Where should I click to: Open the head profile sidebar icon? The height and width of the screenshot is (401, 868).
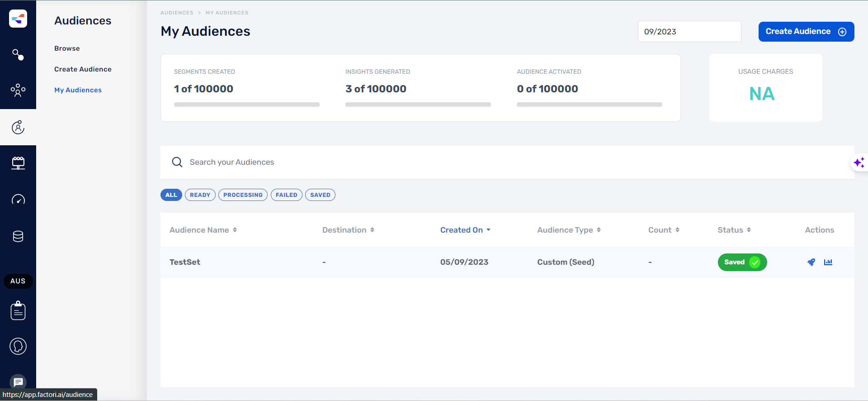click(18, 346)
